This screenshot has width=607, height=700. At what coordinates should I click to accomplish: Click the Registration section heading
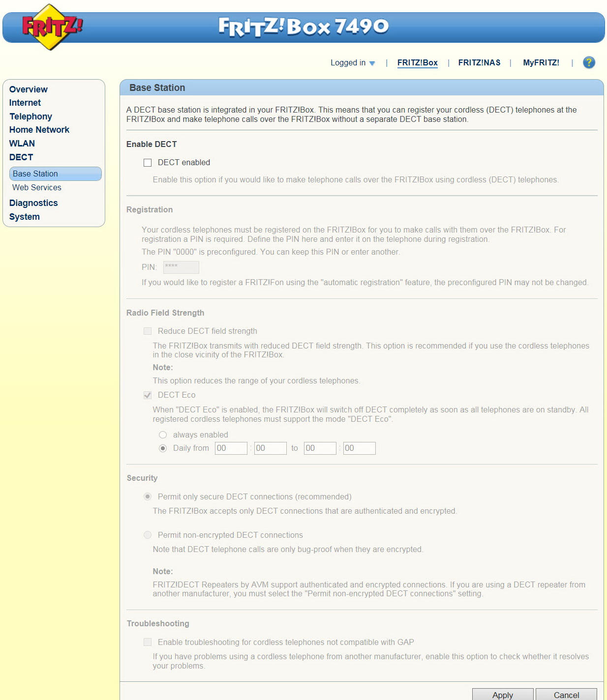pos(150,209)
